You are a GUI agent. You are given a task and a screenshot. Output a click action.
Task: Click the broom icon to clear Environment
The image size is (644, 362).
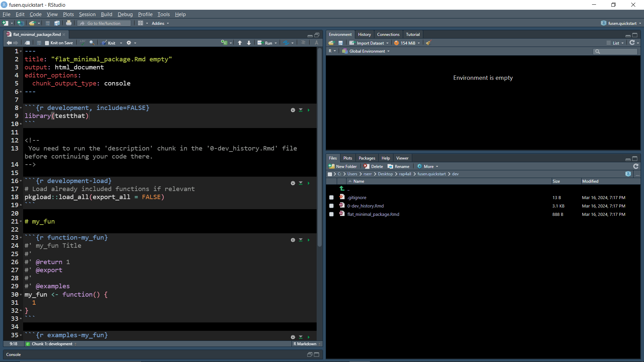428,43
